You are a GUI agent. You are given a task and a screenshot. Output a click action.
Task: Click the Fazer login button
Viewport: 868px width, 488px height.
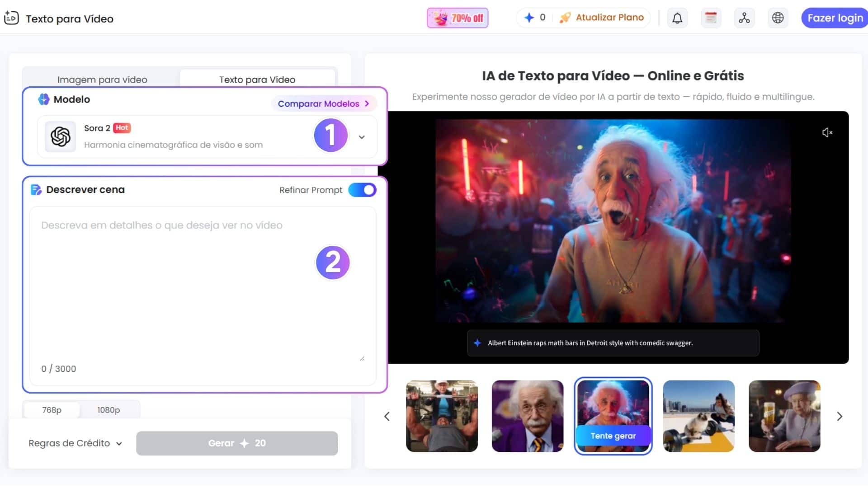click(x=834, y=18)
